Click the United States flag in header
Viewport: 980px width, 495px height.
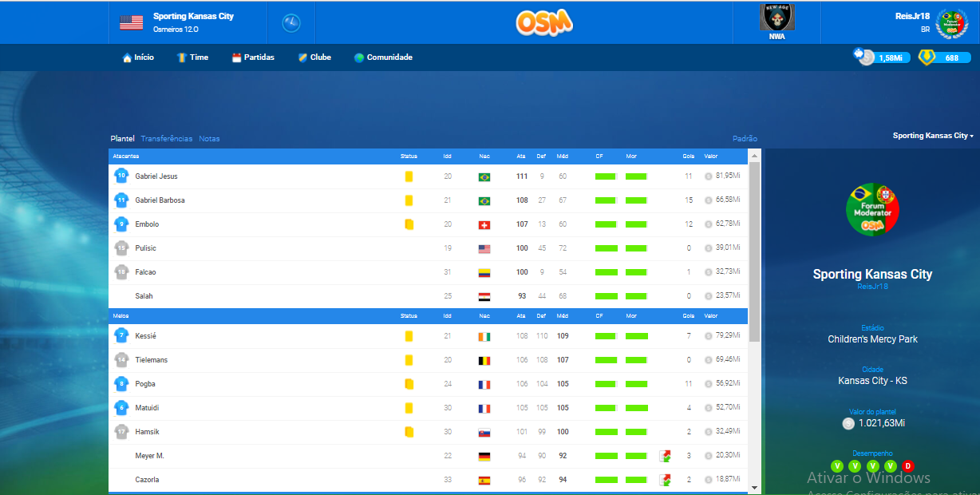coord(132,22)
